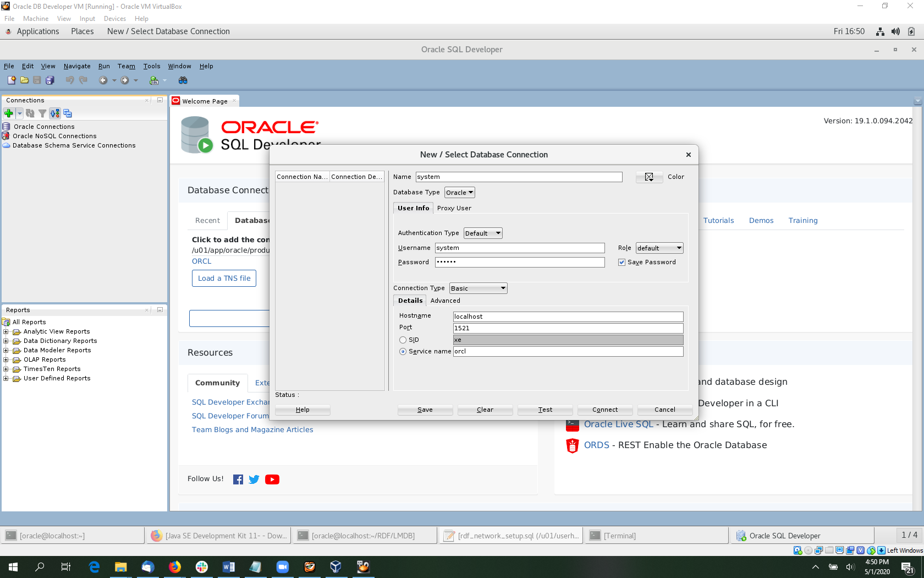924x578 pixels.
Task: Open the Tools menu
Action: (151, 66)
